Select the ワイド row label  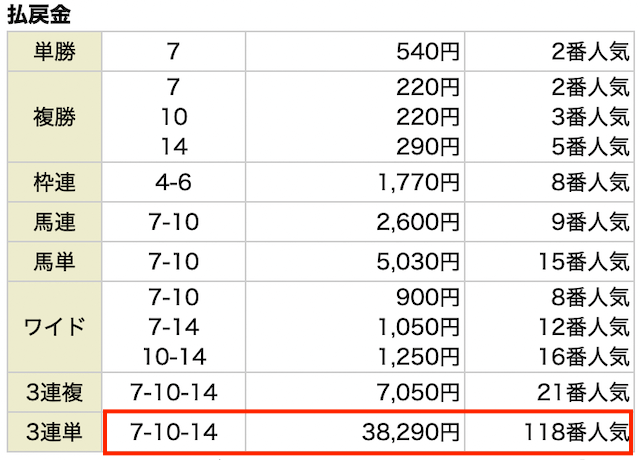pyautogui.click(x=54, y=327)
